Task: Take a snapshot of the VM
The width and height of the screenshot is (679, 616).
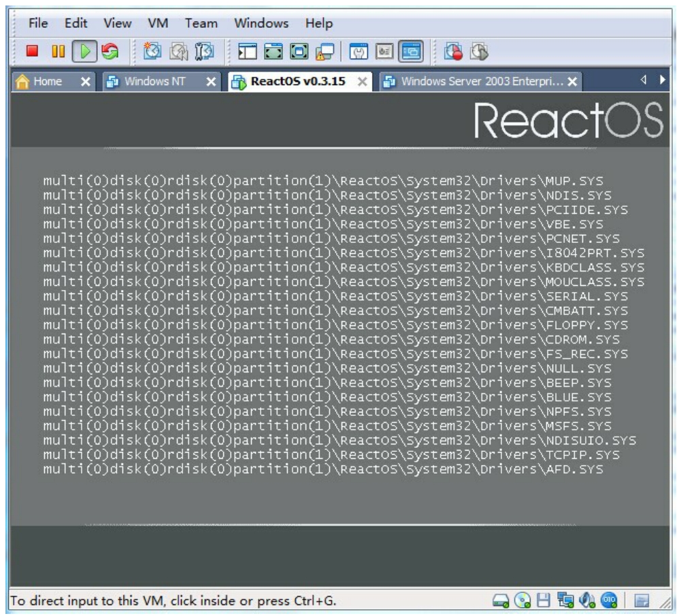Action: coord(154,51)
